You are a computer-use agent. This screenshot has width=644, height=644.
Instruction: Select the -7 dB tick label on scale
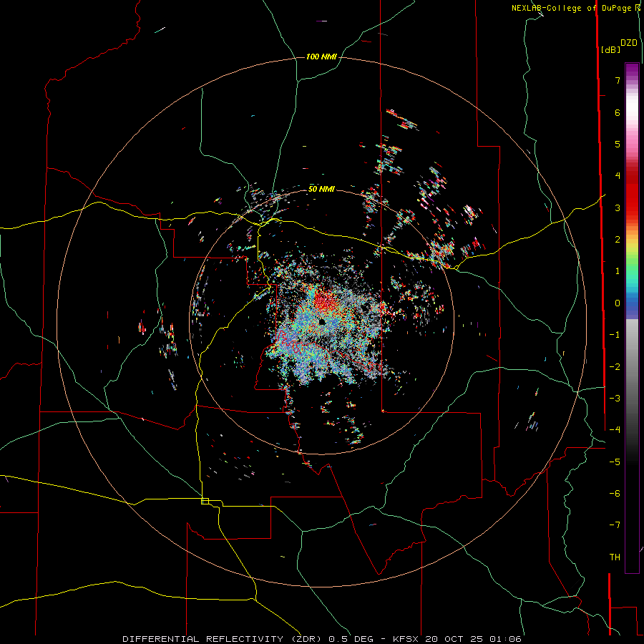click(x=615, y=525)
